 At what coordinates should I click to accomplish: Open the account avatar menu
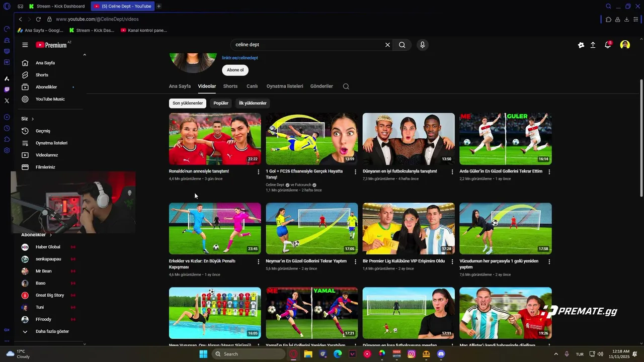pos(625,45)
